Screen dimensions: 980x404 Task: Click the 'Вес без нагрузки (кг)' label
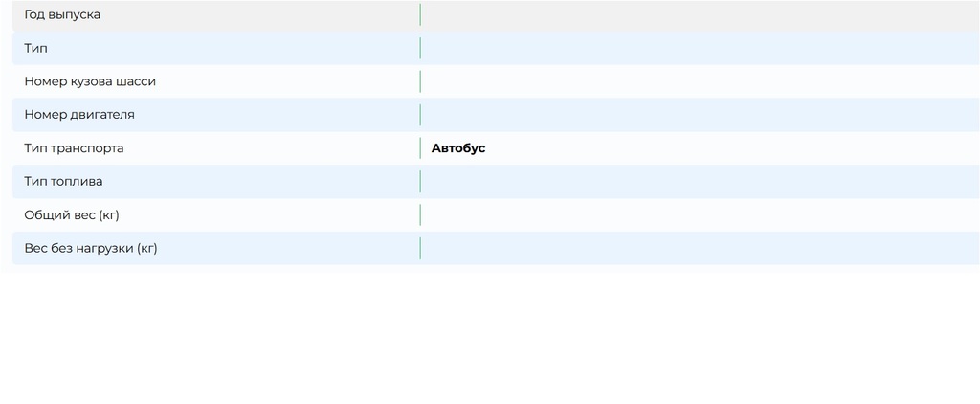[x=91, y=249]
